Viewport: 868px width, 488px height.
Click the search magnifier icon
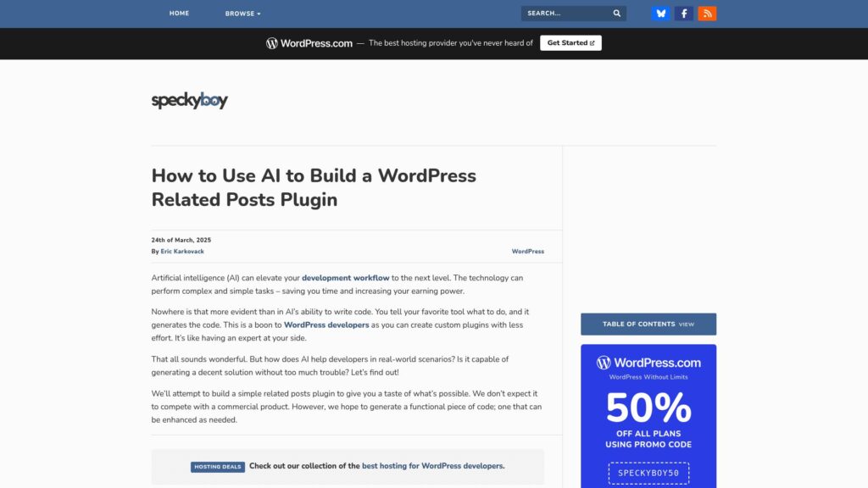point(617,14)
